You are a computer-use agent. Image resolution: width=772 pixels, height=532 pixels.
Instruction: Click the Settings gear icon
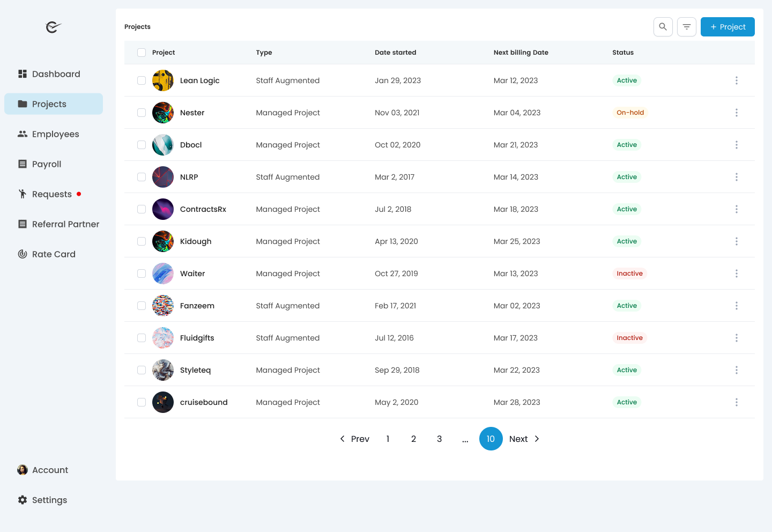pyautogui.click(x=22, y=499)
